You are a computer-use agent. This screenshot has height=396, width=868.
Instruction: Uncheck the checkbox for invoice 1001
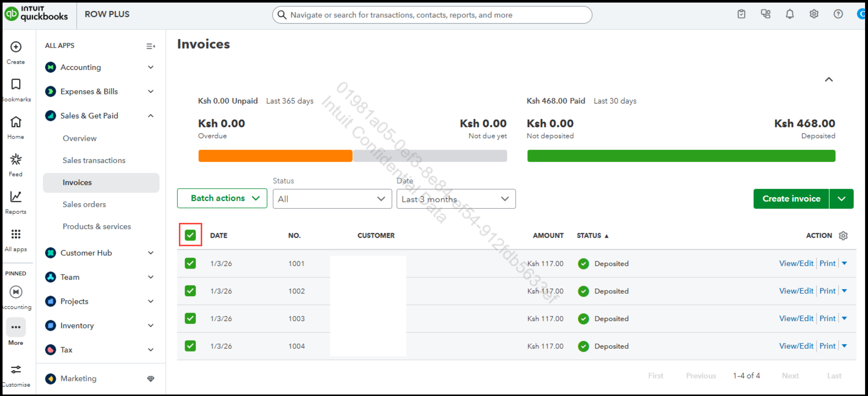pyautogui.click(x=190, y=263)
